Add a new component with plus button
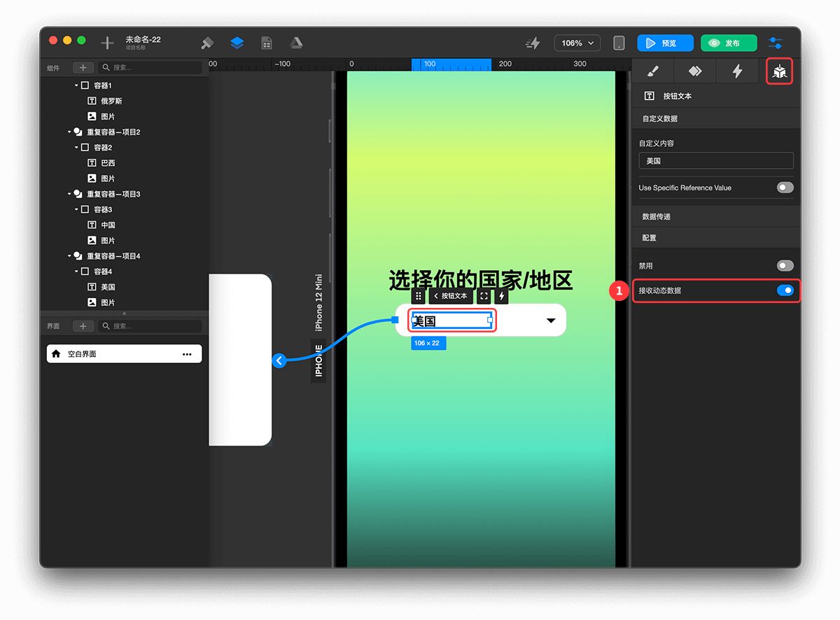The image size is (840, 620). coord(83,68)
